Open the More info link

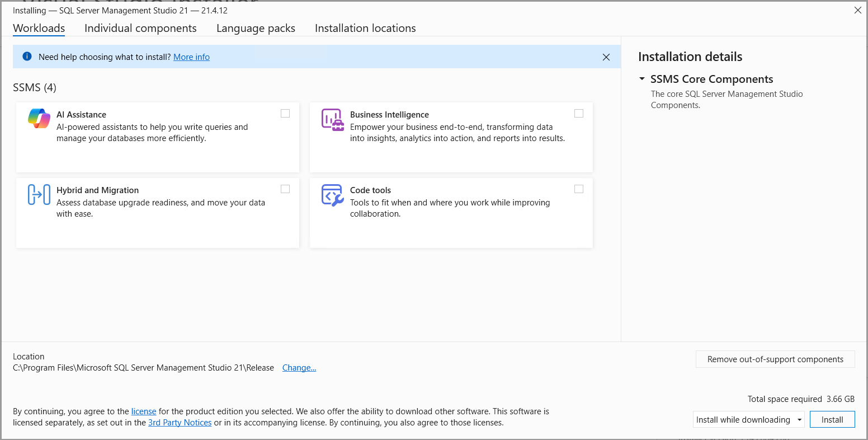191,57
